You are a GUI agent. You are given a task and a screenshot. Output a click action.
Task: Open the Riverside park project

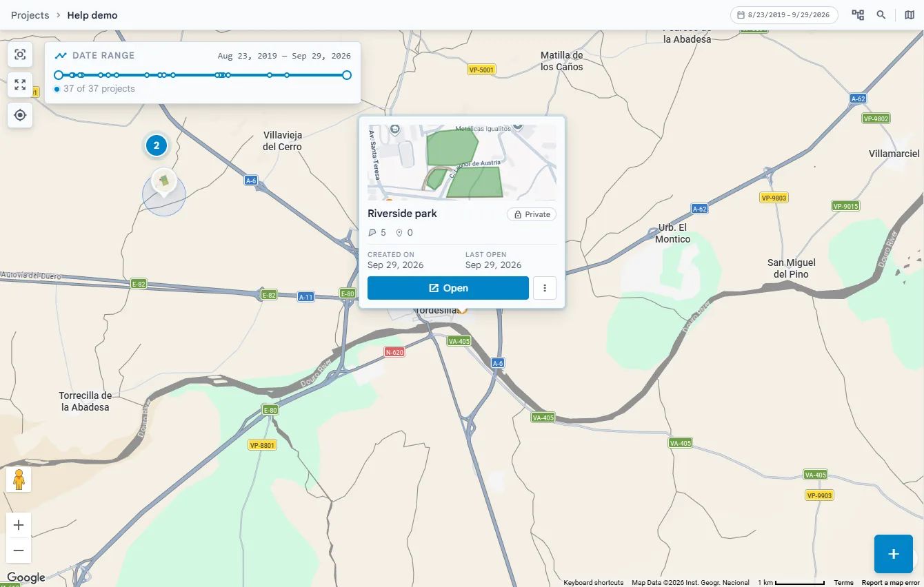(448, 288)
